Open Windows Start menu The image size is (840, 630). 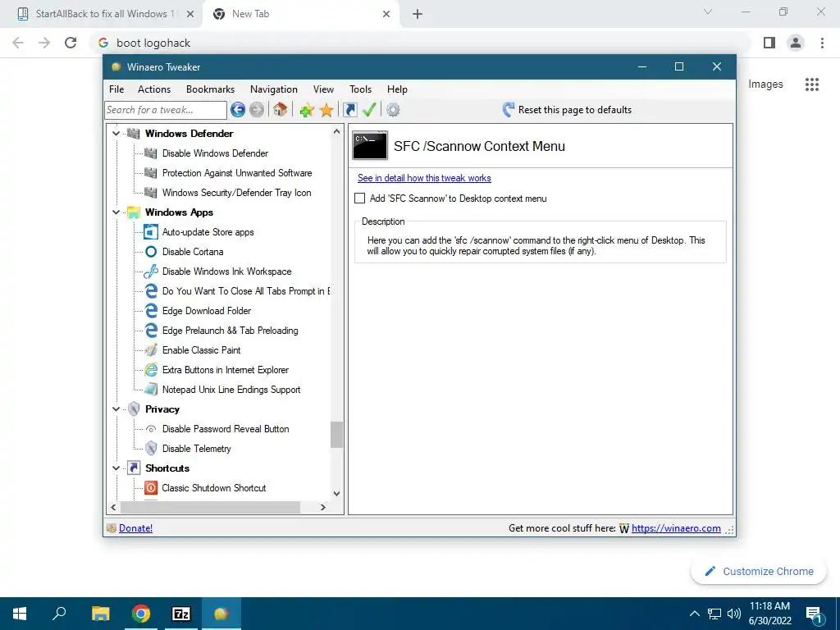20,614
